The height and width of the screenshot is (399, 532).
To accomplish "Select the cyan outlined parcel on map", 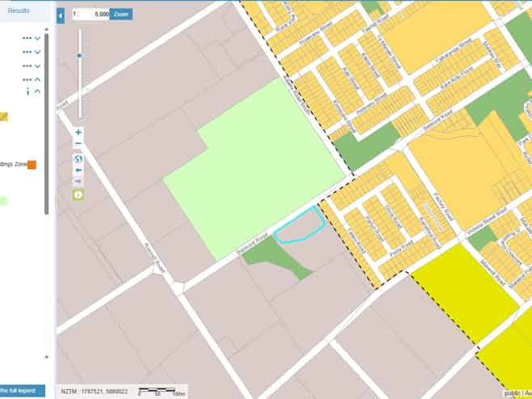I will click(299, 226).
